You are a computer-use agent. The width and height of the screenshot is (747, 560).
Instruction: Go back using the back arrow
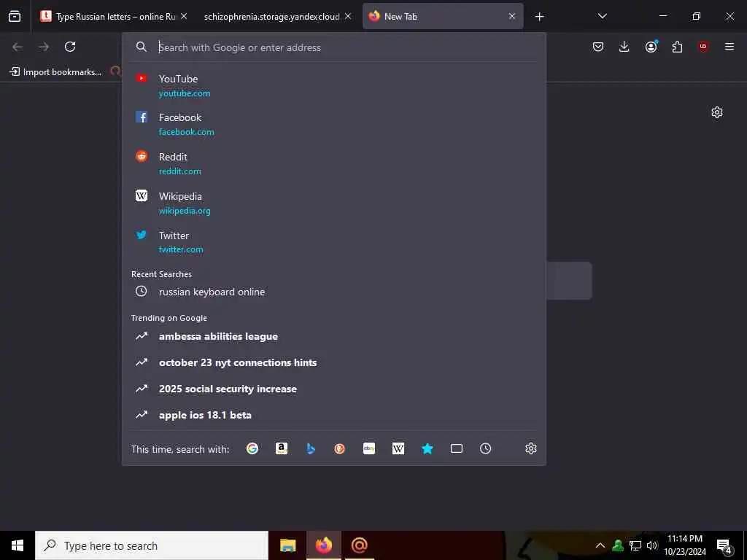[18, 47]
